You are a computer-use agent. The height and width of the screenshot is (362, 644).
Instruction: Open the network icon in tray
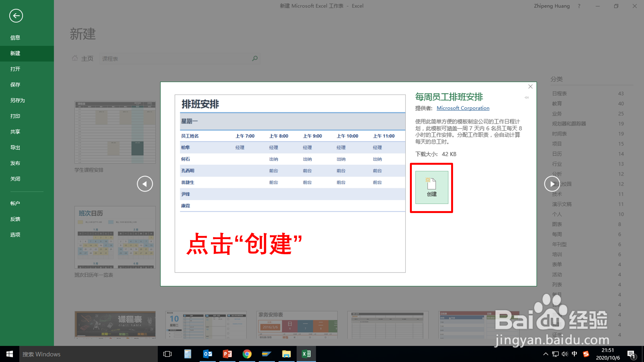pyautogui.click(x=555, y=354)
